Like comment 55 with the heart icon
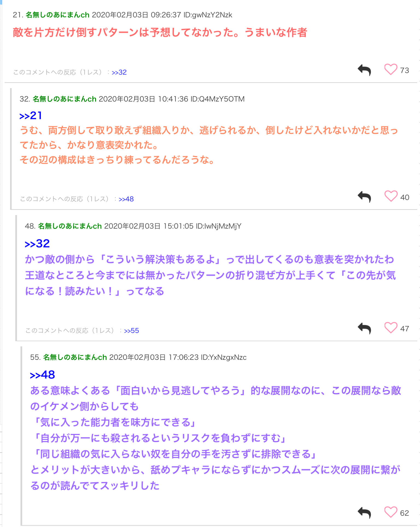The width and height of the screenshot is (420, 527). (391, 512)
